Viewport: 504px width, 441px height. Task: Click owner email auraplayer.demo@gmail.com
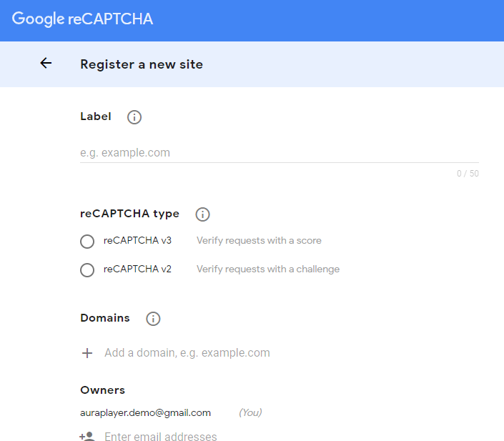[x=145, y=412]
